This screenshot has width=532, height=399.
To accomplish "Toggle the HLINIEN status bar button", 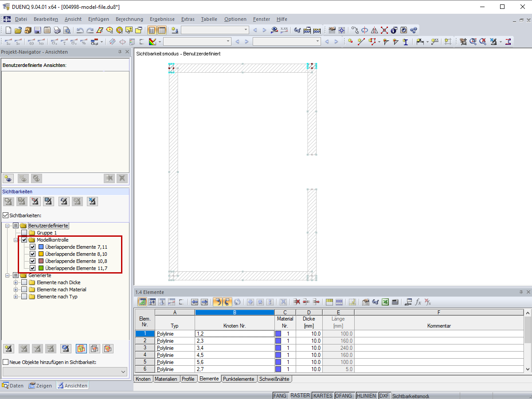I will pyautogui.click(x=366, y=395).
